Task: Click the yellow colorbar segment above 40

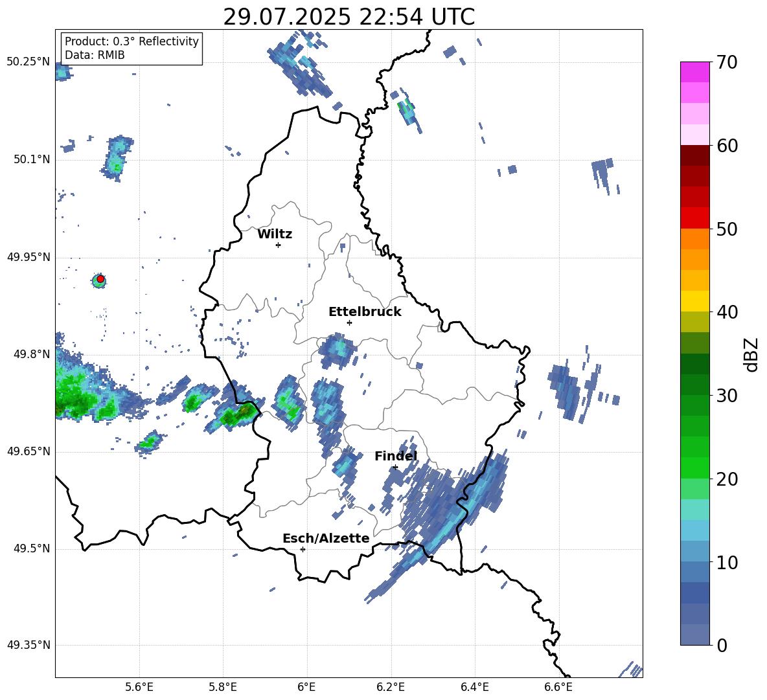Action: click(x=694, y=301)
